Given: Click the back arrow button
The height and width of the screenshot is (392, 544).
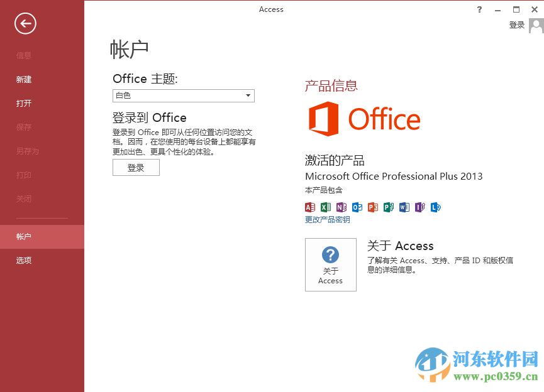Looking at the screenshot, I should [x=25, y=23].
